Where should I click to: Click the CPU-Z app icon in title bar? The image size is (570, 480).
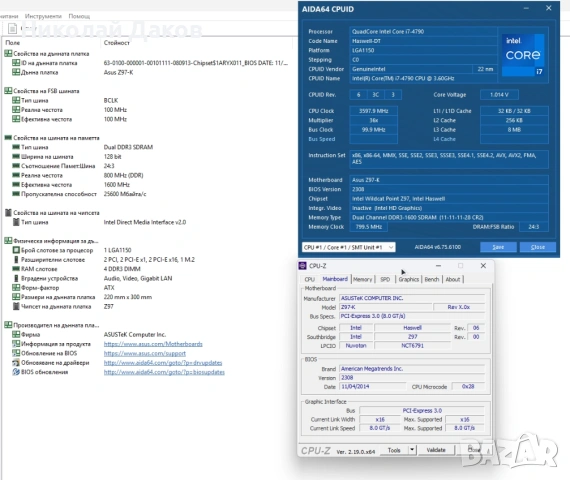coord(302,266)
